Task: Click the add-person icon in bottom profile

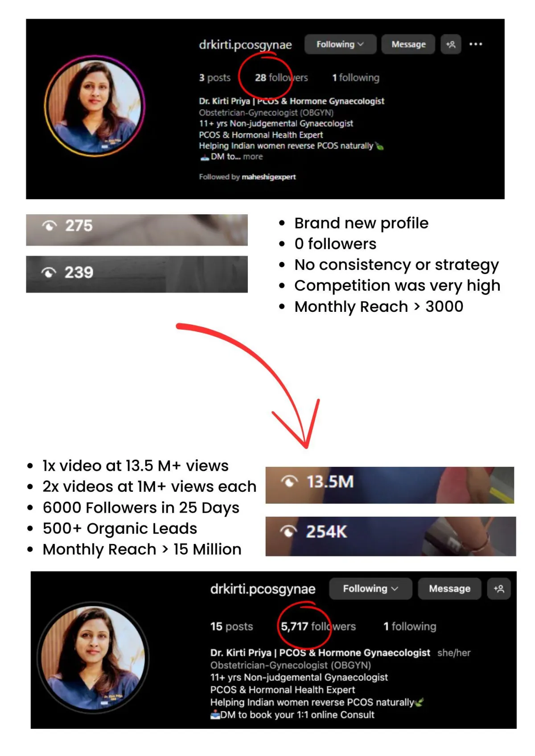Action: click(499, 589)
